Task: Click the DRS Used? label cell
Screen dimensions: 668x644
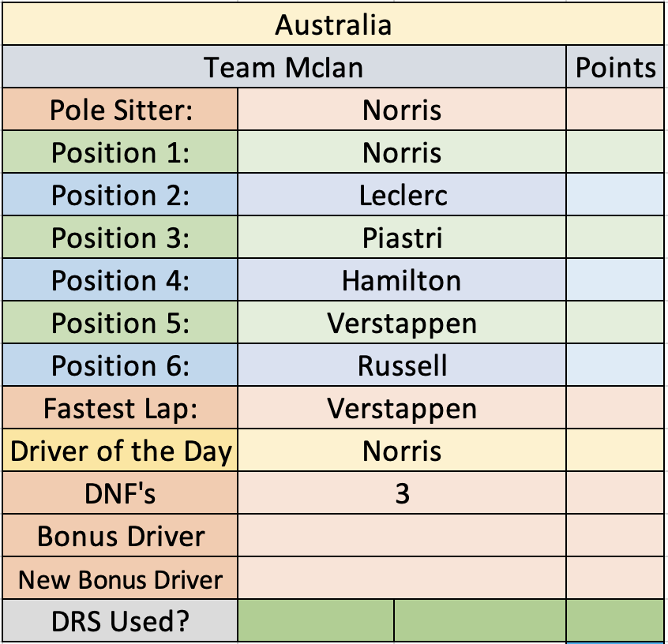Action: click(120, 620)
